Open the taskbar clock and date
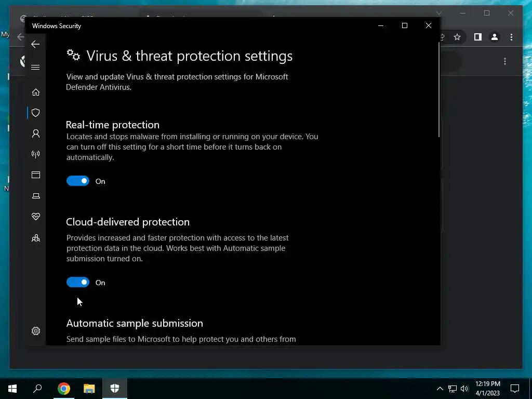The width and height of the screenshot is (532, 399). pyautogui.click(x=487, y=389)
